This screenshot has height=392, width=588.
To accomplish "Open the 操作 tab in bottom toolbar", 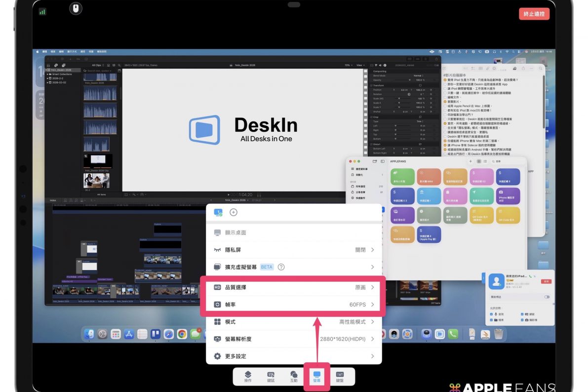I will click(248, 377).
